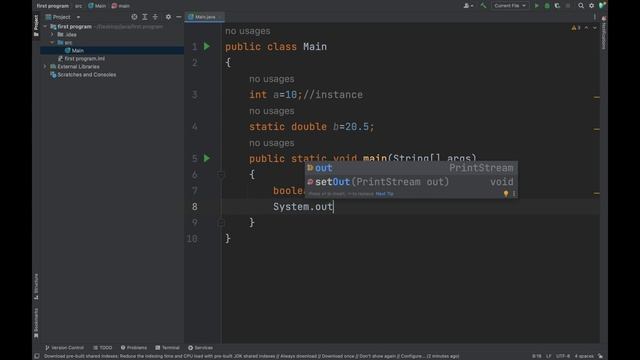Toggle the code fold marker on line 9
The height and width of the screenshot is (360, 640).
pos(221,222)
